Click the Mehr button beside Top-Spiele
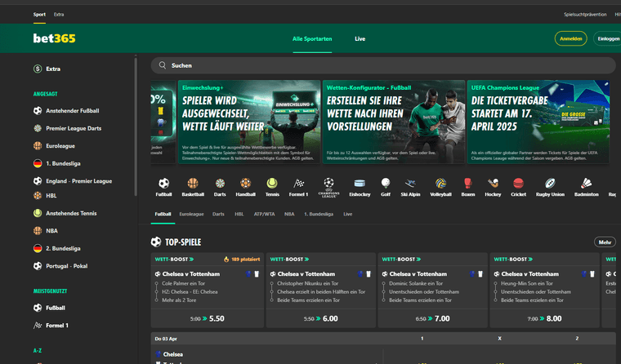Screen dimensions: 621x364 [x=605, y=242]
